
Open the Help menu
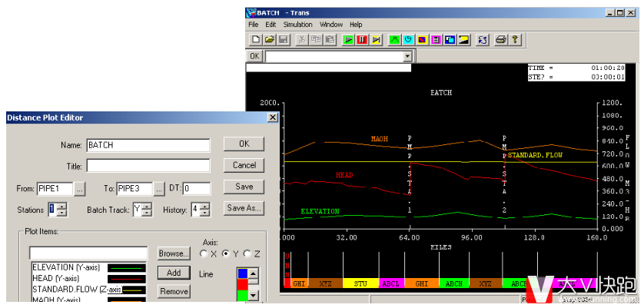click(x=356, y=25)
